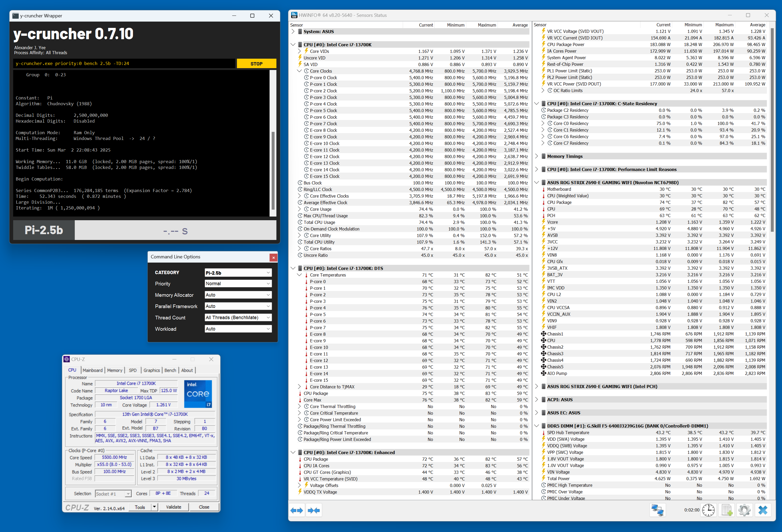
Task: Switch to the CPU-Z Mainboard tab
Action: [93, 370]
